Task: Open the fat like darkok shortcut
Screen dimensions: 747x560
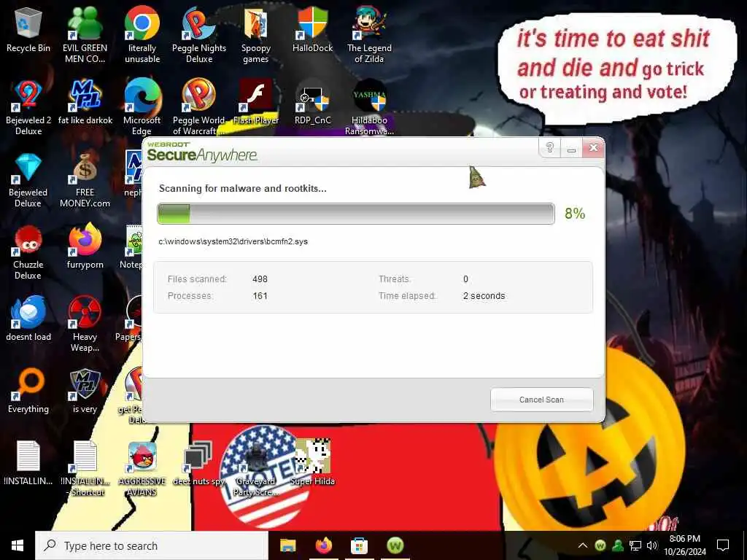Action: [85, 102]
